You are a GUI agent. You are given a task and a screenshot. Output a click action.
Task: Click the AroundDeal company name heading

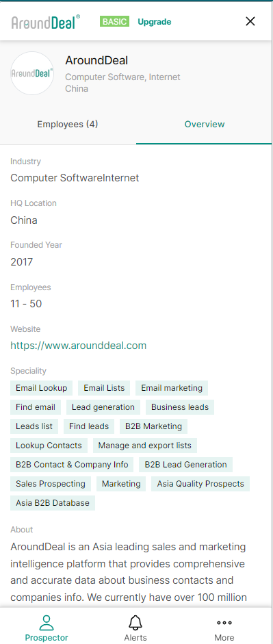click(96, 61)
